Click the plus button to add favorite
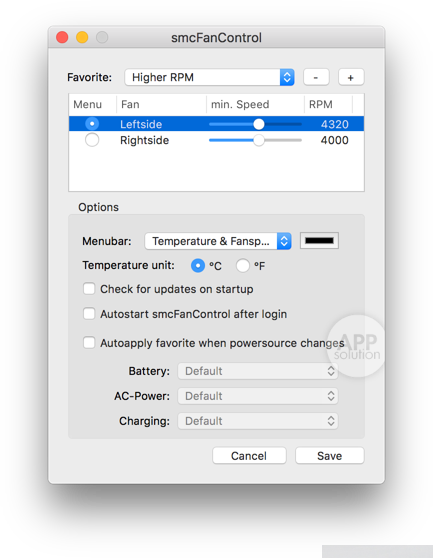Image resolution: width=433 pixels, height=558 pixels. click(x=351, y=77)
